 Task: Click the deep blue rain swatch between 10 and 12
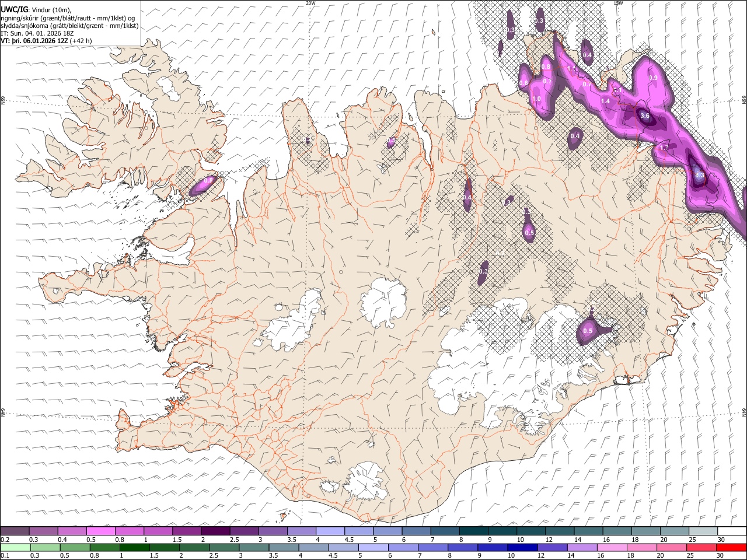click(522, 547)
